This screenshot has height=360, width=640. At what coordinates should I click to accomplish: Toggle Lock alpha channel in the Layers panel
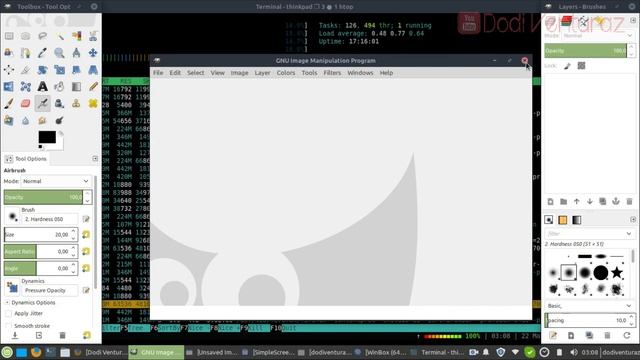point(582,66)
